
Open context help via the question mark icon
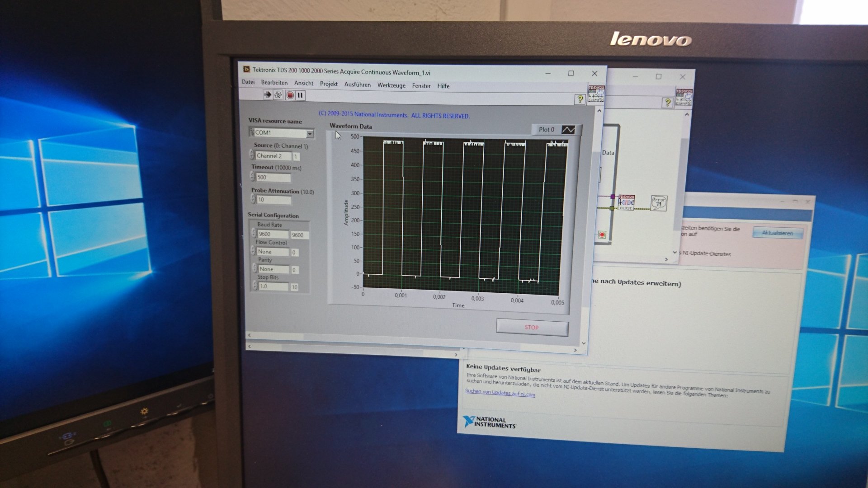(580, 99)
